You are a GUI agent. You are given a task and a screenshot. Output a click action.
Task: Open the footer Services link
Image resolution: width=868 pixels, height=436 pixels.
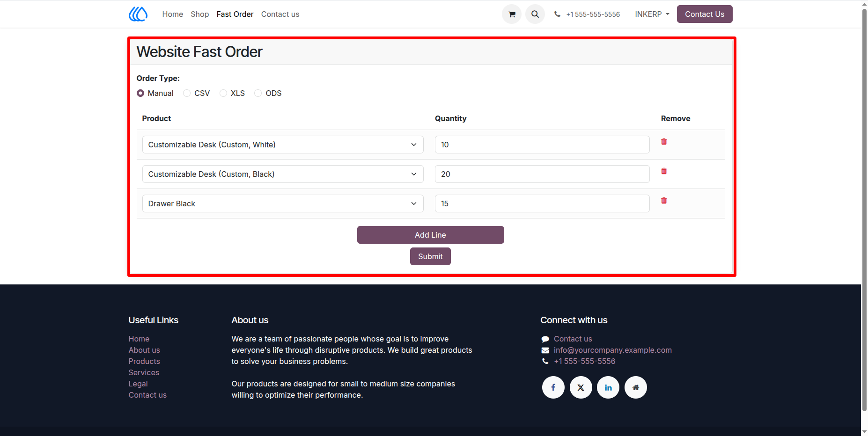[x=144, y=372]
